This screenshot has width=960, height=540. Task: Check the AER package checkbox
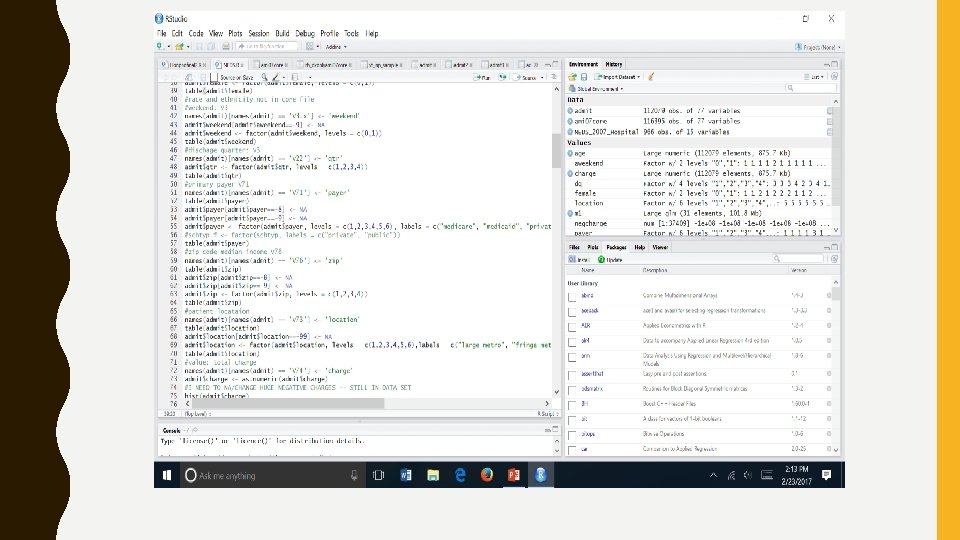[572, 327]
